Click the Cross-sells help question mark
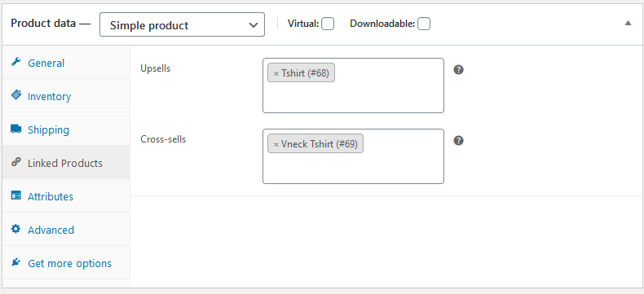The width and height of the screenshot is (644, 294). tap(458, 141)
